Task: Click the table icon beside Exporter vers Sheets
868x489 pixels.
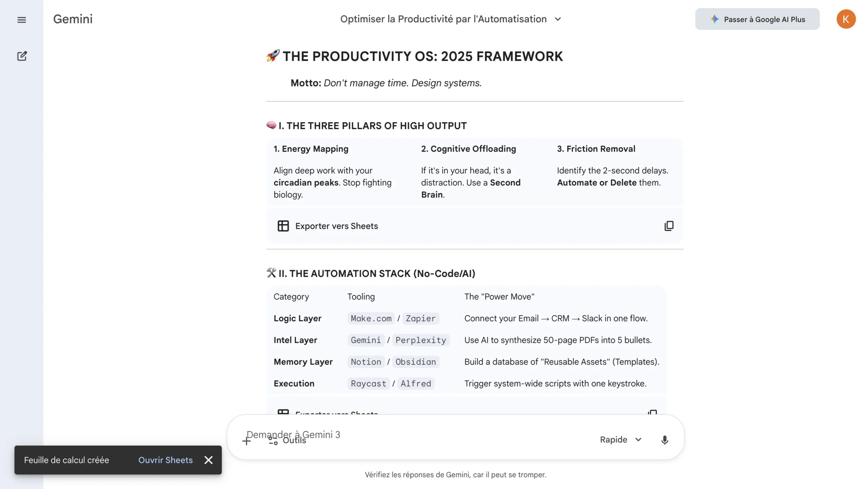Action: pyautogui.click(x=283, y=226)
